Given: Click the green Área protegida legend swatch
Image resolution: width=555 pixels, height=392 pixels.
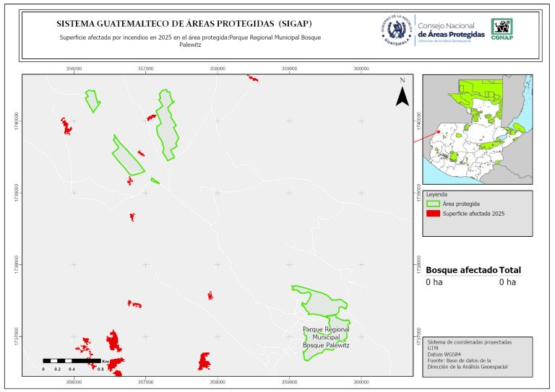Looking at the screenshot, I should pyautogui.click(x=434, y=204).
